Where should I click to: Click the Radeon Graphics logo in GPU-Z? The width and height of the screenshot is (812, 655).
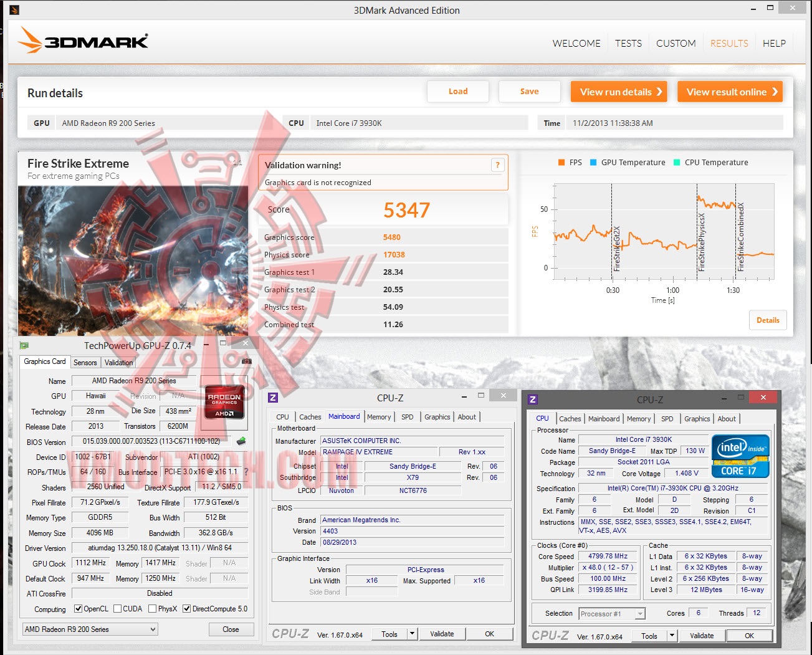pyautogui.click(x=225, y=402)
